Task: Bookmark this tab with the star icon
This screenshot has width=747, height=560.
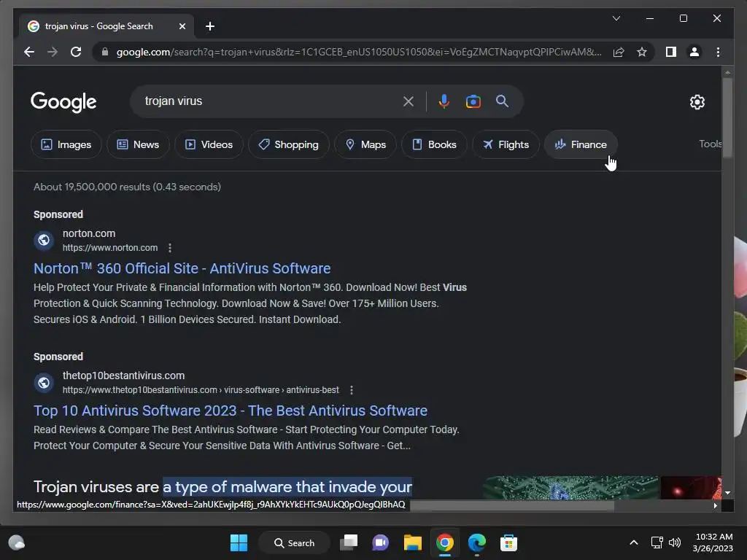Action: tap(642, 52)
